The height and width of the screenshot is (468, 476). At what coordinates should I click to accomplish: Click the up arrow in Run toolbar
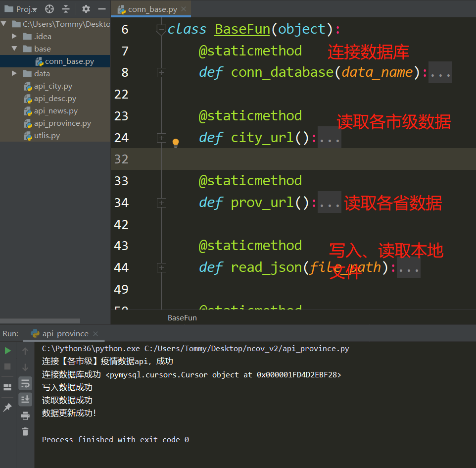tap(25, 351)
